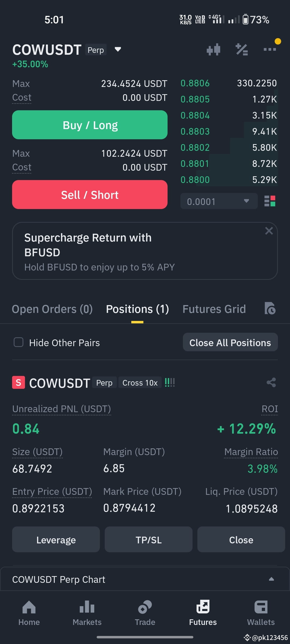Open the COWUSDT pair selector dropdown arrow
Viewport: 290px width, 644px height.
click(x=118, y=49)
